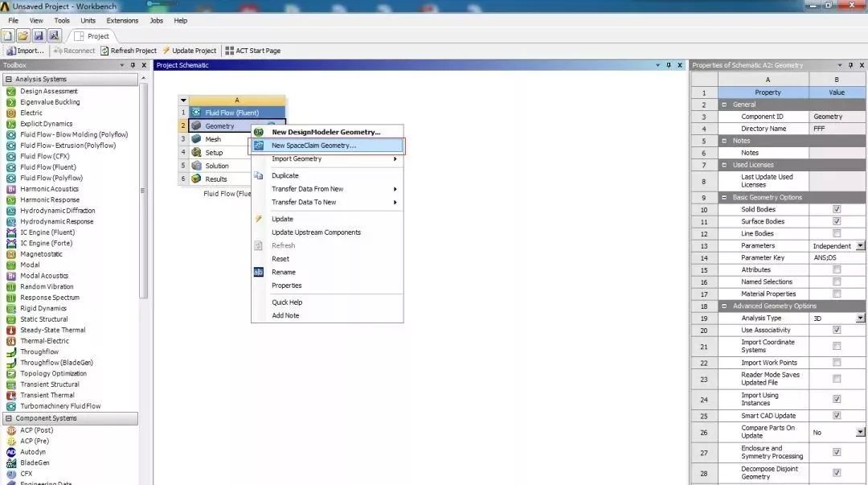This screenshot has height=485, width=868.
Task: Open the Compare Parts On Update dropdown
Action: (860, 432)
